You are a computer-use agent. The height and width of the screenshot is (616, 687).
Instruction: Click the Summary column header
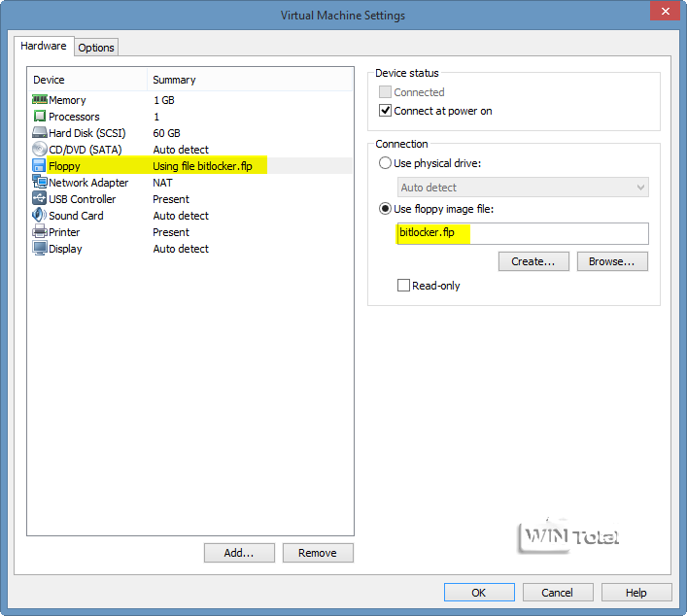250,80
